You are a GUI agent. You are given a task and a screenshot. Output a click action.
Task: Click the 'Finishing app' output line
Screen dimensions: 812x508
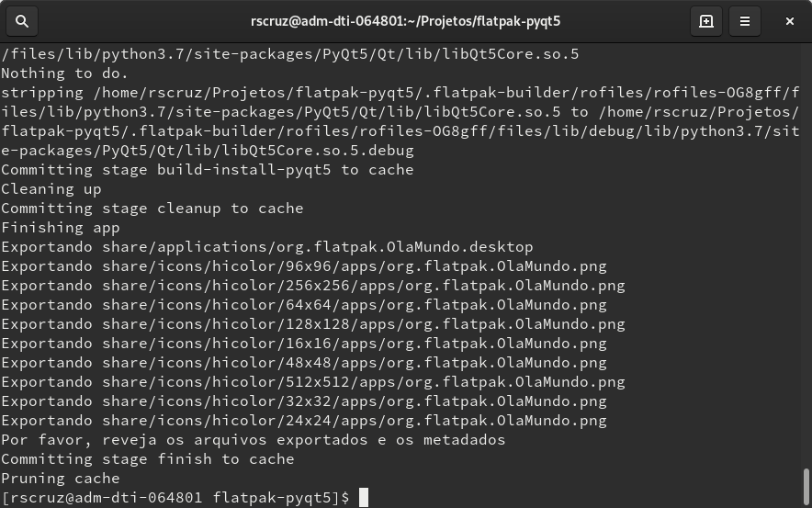tap(60, 228)
